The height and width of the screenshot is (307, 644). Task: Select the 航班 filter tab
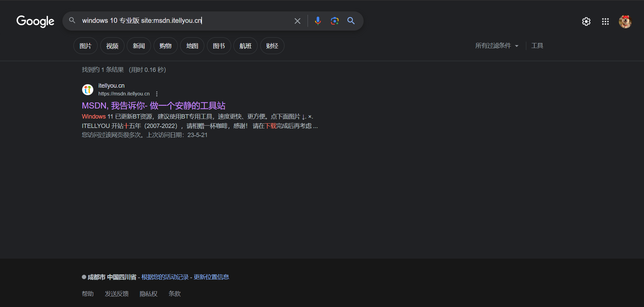(246, 46)
